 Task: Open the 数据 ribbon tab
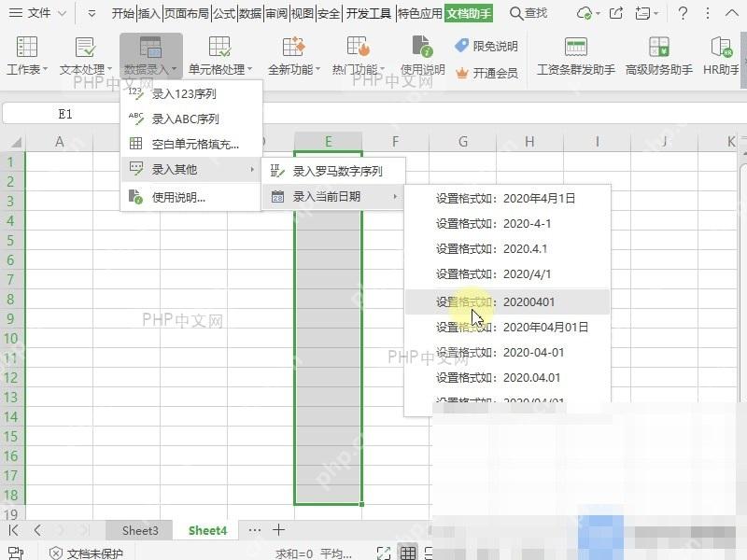coord(250,13)
